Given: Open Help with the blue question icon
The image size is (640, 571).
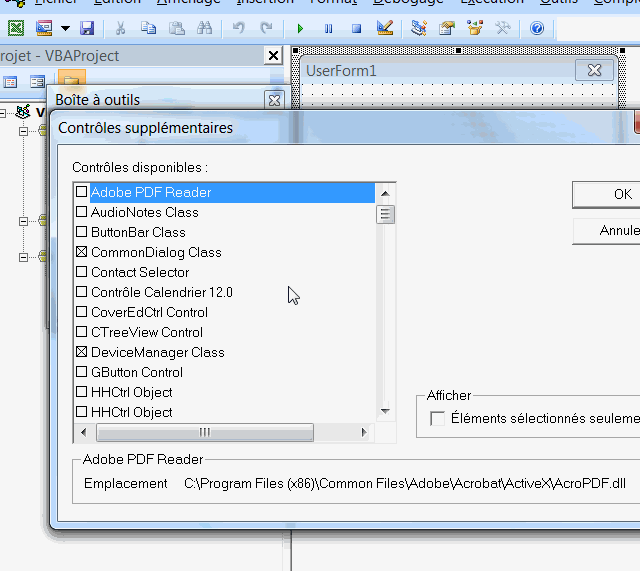Looking at the screenshot, I should [537, 28].
